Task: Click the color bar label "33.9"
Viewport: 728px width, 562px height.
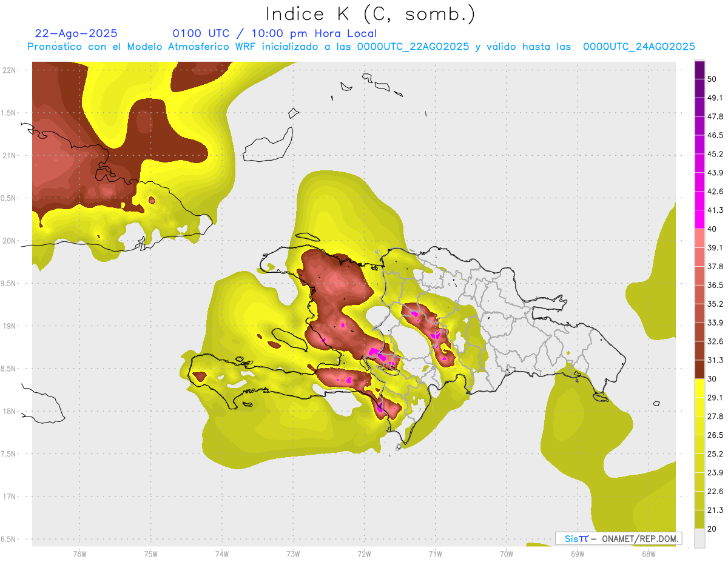Action: point(715,323)
